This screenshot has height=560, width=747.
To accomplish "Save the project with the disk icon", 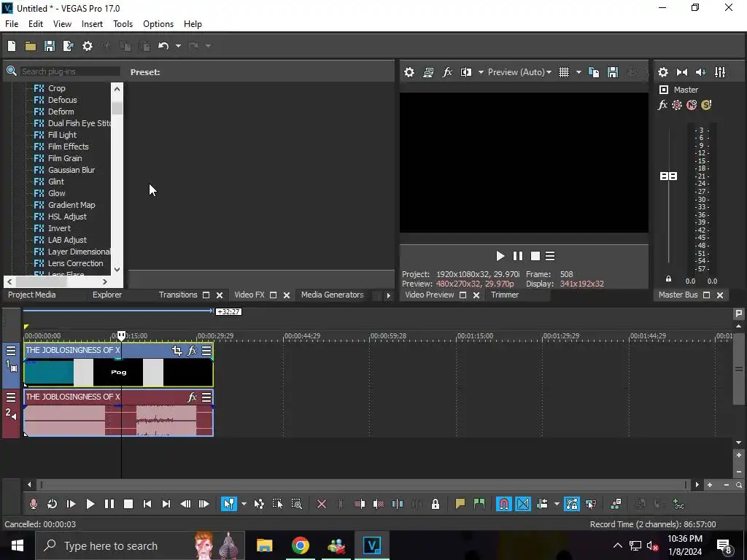I will (x=49, y=46).
